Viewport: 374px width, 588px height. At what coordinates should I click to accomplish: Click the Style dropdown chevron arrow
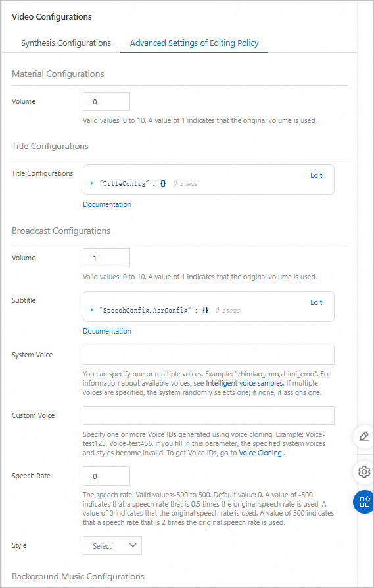132,546
